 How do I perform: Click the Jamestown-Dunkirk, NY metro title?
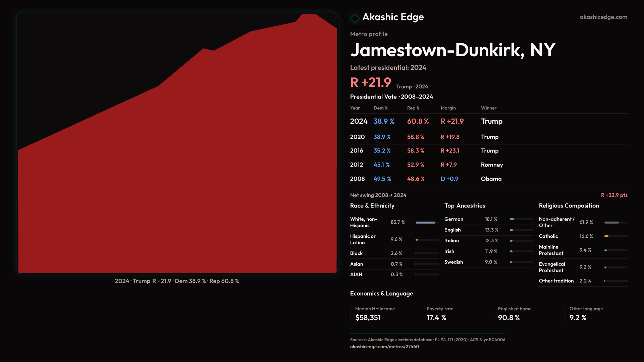point(452,50)
